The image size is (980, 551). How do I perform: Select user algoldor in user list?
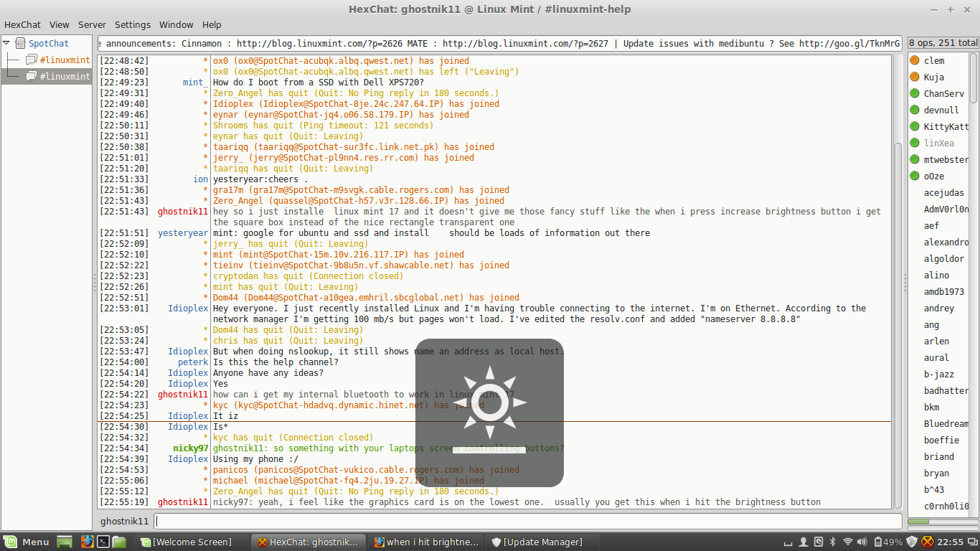(x=944, y=259)
